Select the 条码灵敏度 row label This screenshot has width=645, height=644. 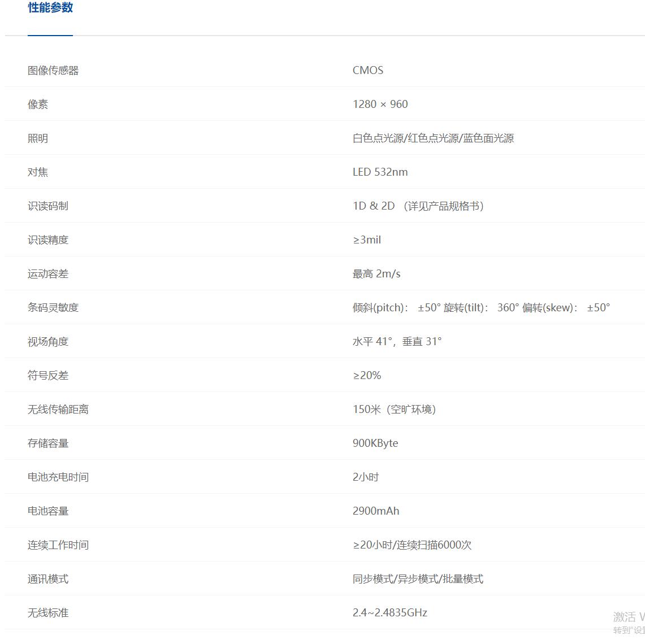coord(53,307)
